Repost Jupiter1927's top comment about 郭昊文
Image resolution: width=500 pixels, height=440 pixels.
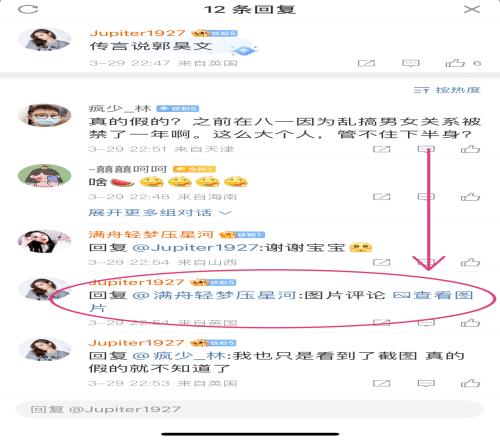[366, 63]
